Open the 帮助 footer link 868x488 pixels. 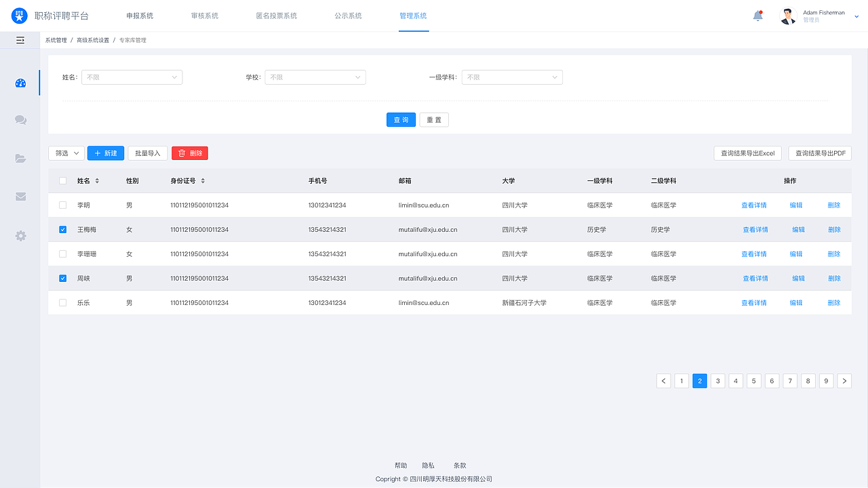(x=401, y=466)
